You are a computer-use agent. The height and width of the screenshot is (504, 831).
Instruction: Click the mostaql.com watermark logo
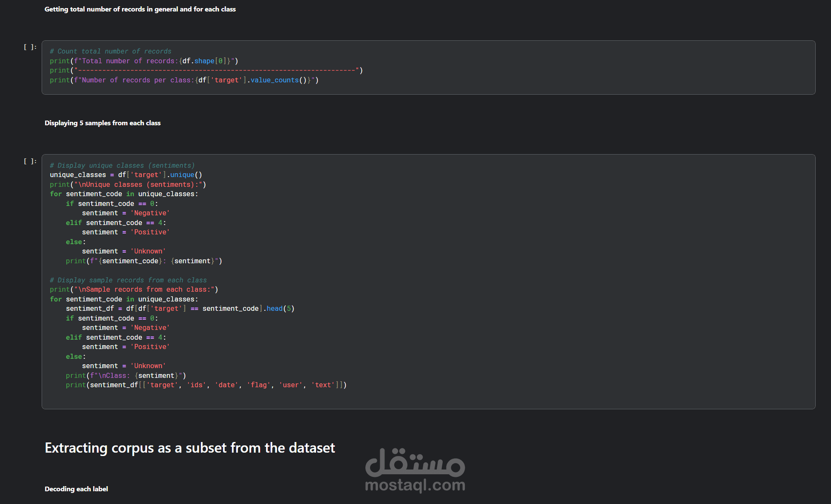415,470
